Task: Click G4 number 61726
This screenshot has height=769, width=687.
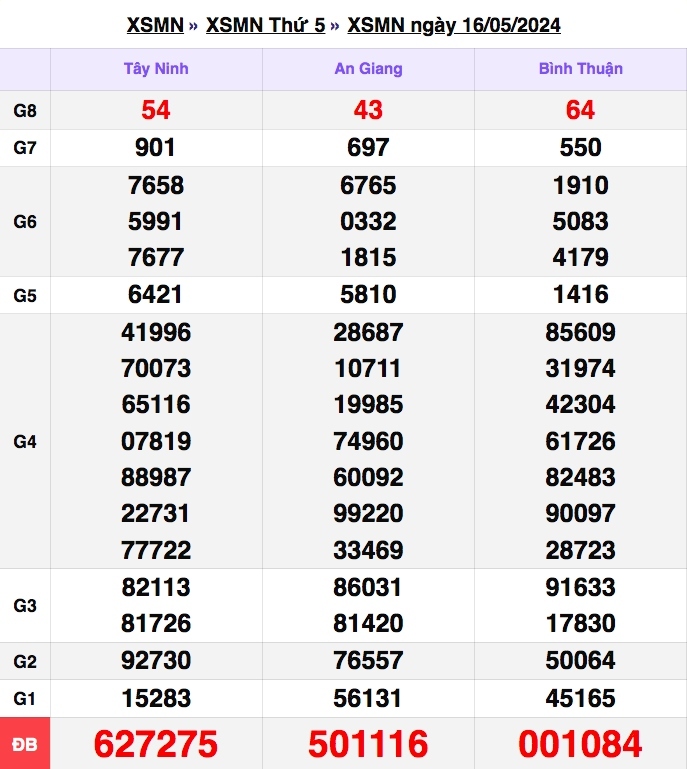Action: (581, 441)
